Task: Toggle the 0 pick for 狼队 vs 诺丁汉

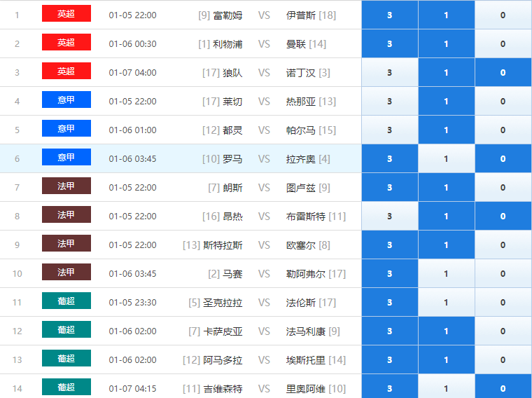Action: click(x=503, y=72)
